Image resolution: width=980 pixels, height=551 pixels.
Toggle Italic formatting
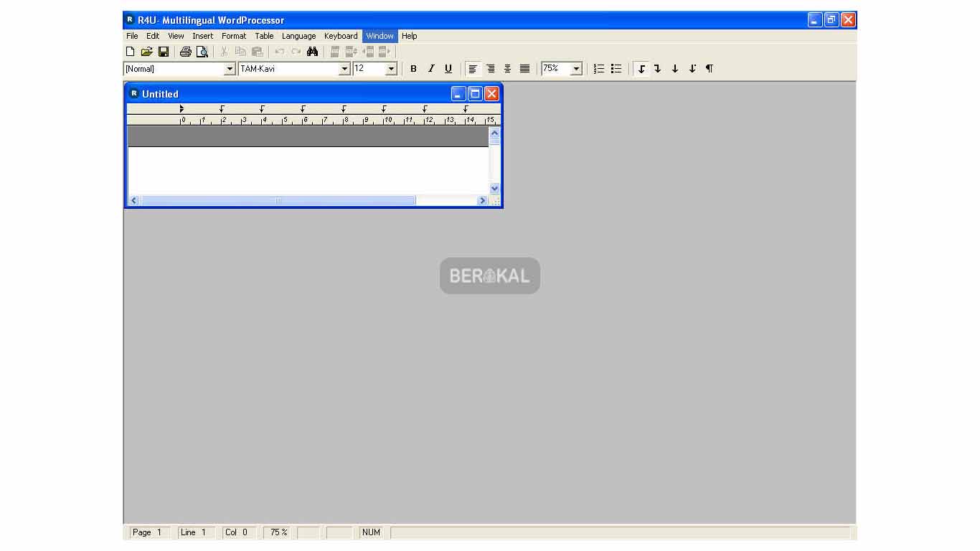point(431,69)
